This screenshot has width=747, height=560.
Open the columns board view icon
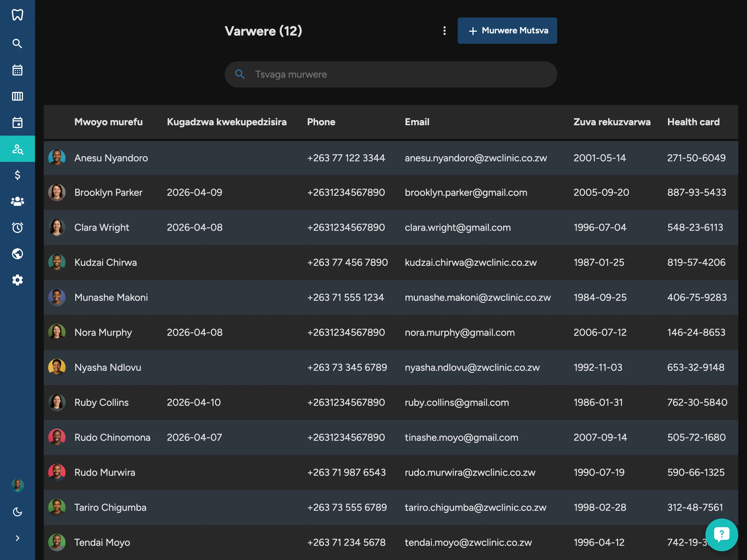[17, 96]
